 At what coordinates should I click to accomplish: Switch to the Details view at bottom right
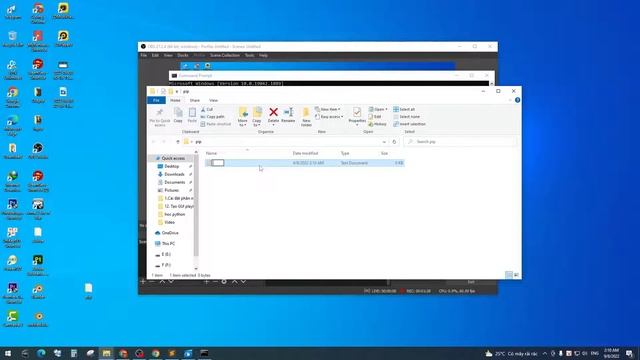[509, 275]
